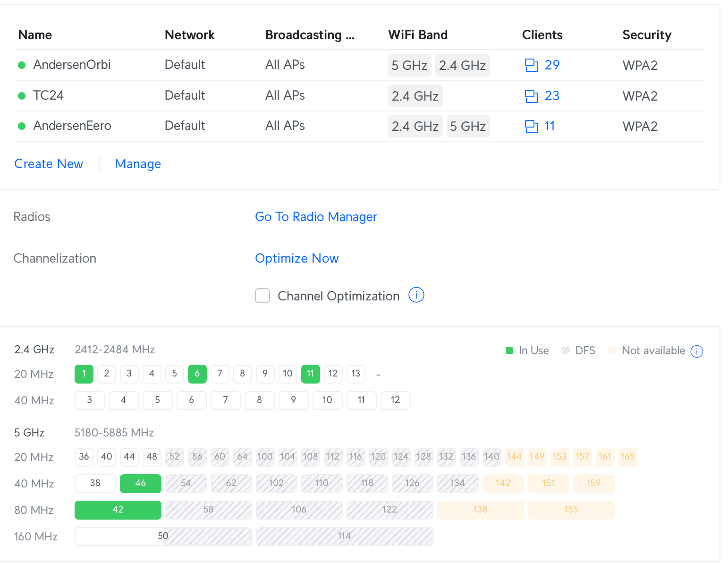Screen dimensions: 728x564
Task: Click the 5 GHz band tag on AndersenOrbi
Action: (409, 65)
